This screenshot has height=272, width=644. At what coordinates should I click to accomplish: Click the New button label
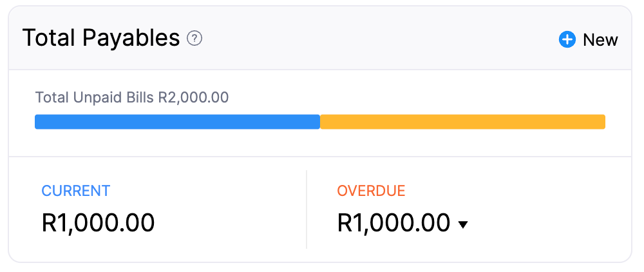pos(600,40)
